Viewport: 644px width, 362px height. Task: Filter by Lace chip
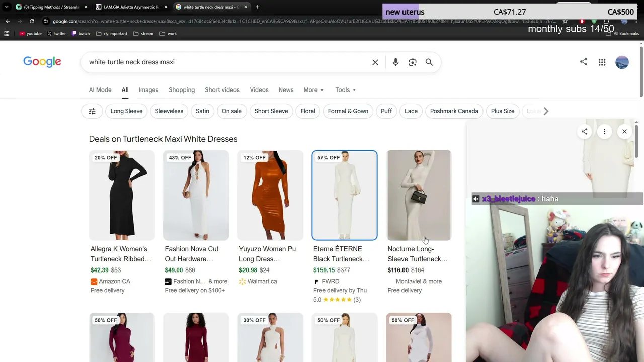click(411, 111)
